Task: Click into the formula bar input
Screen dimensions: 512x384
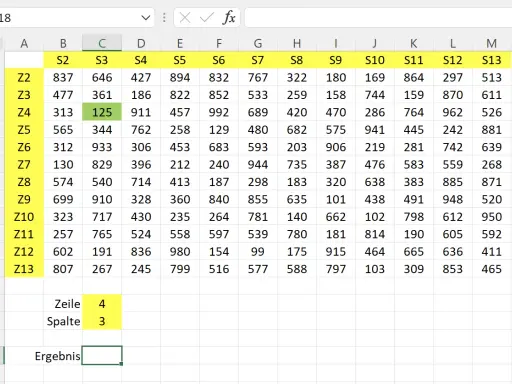Action: [x=378, y=18]
